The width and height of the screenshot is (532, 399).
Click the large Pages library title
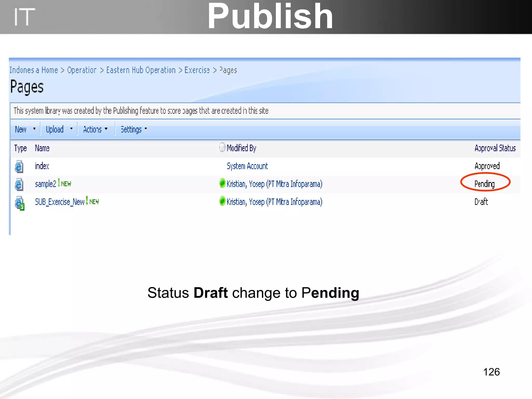pos(27,87)
